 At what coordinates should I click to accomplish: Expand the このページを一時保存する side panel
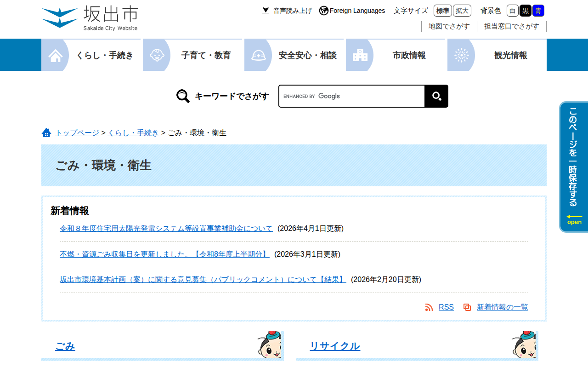574,167
